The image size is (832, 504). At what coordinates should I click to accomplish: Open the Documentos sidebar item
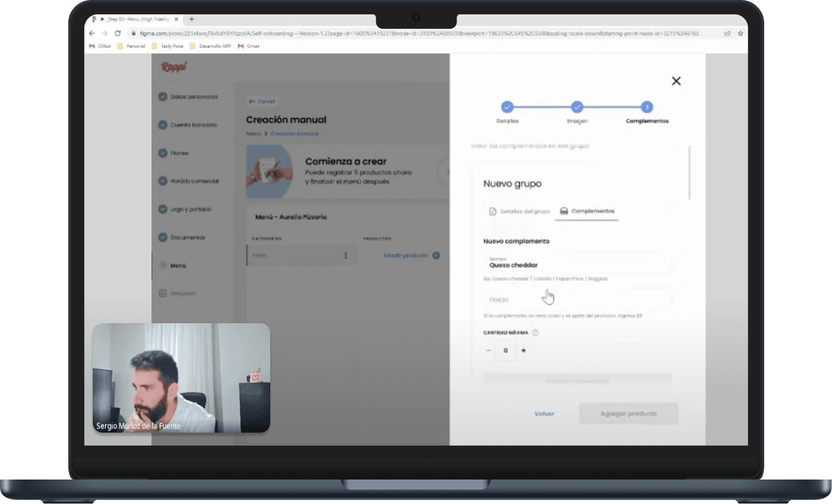pyautogui.click(x=182, y=237)
